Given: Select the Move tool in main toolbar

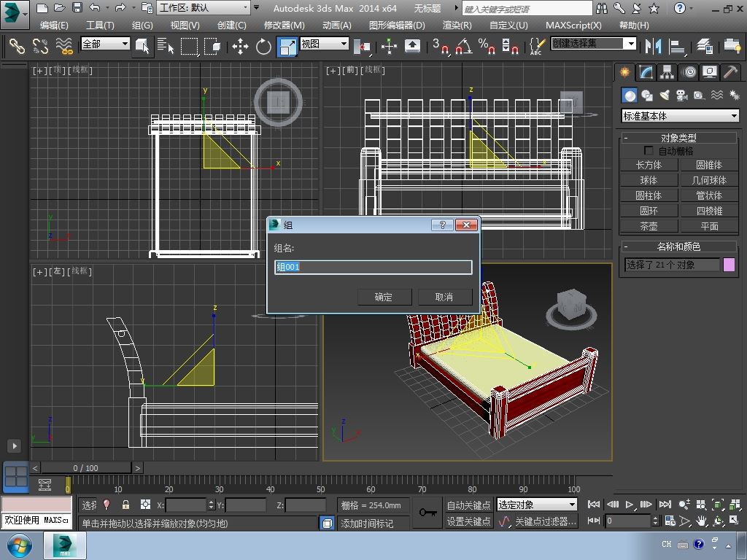Looking at the screenshot, I should [240, 47].
